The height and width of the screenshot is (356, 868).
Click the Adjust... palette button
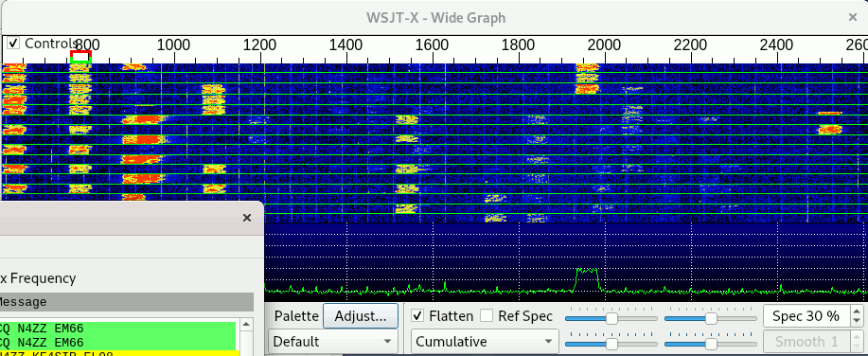(x=361, y=316)
